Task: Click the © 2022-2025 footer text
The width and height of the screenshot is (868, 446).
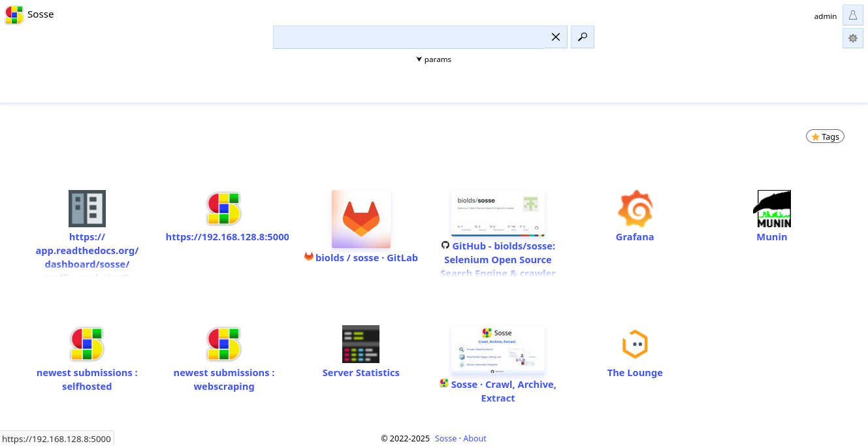Action: pos(405,439)
